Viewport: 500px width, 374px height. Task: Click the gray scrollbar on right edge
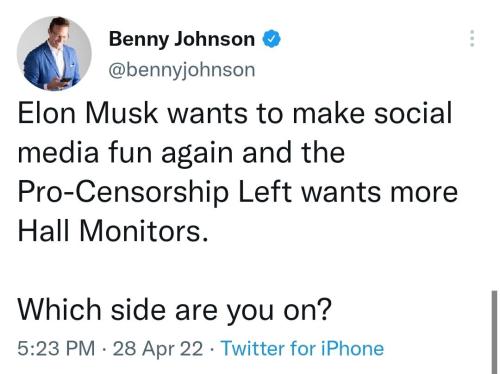(x=494, y=332)
